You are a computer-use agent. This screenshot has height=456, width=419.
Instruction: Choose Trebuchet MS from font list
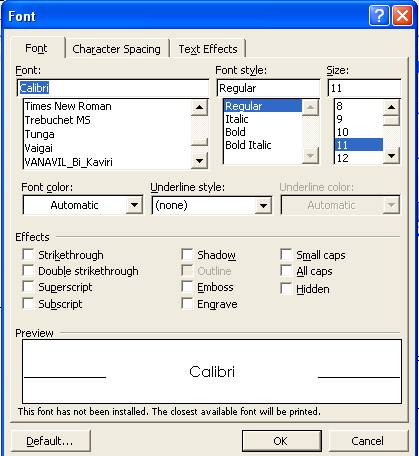[x=57, y=120]
